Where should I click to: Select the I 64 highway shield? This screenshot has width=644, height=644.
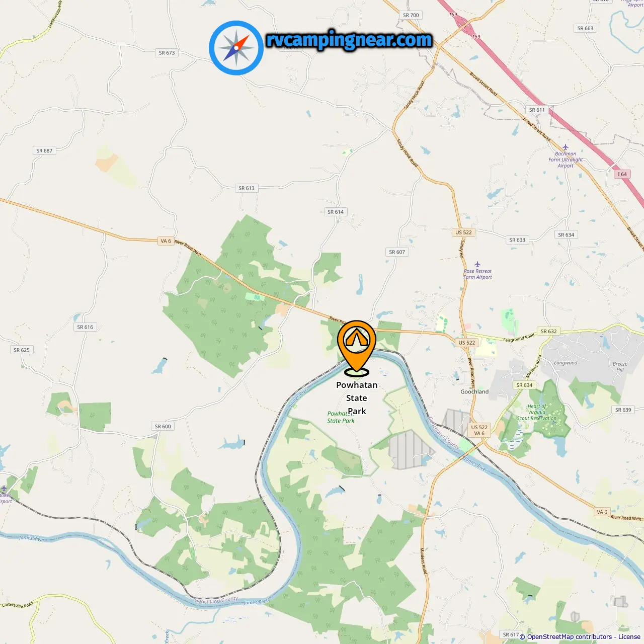(622, 174)
